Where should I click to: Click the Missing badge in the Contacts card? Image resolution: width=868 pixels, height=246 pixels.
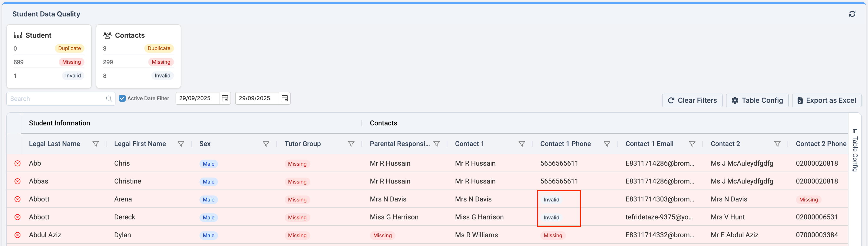[161, 62]
